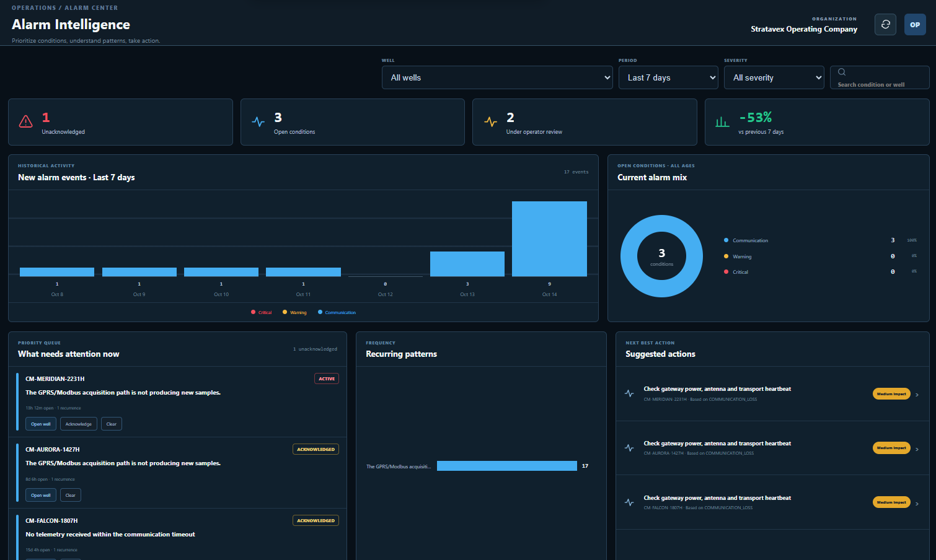
Task: Click the red Critical dot in the Current alarm mix legend
Action: pos(726,272)
